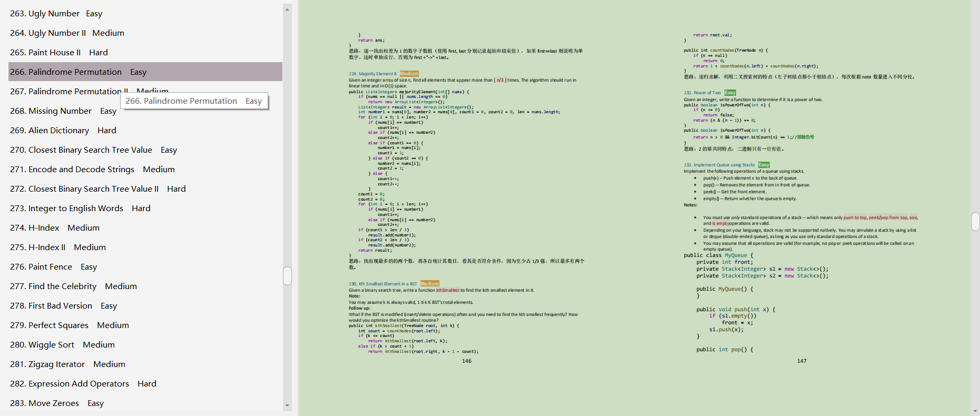Click the heading 229. Majority Element II
Viewport: 980px width, 416px height.
[x=373, y=74]
